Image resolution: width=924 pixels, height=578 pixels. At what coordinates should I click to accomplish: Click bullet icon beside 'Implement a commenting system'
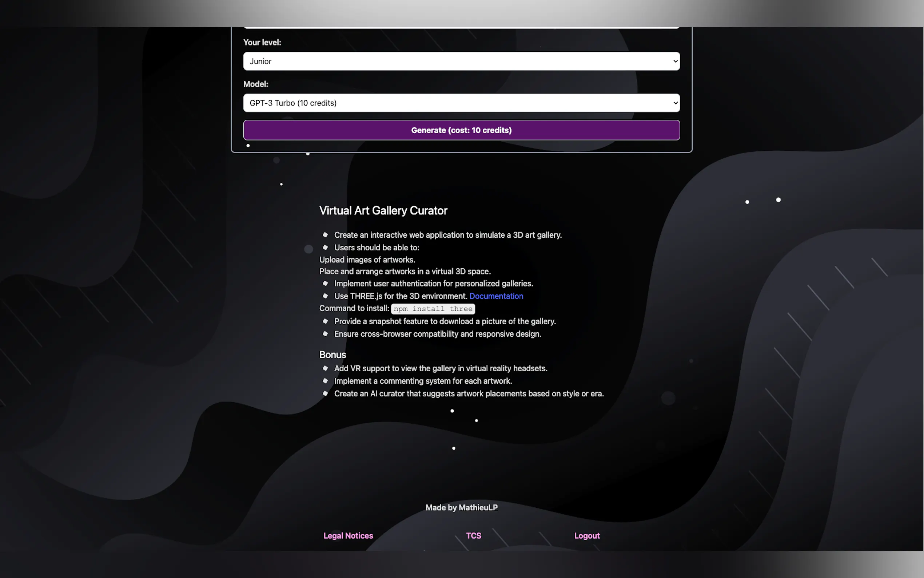[325, 381]
